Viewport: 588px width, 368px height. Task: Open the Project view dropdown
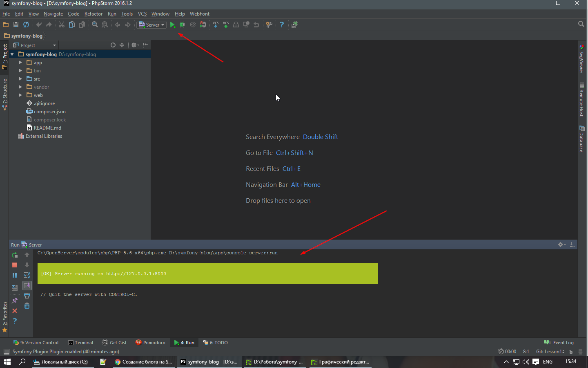[x=34, y=45]
